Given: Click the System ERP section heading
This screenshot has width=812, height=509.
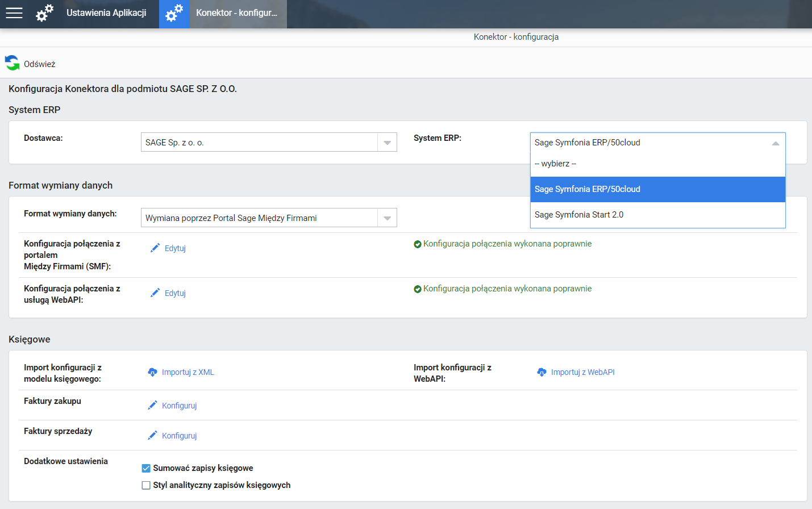Looking at the screenshot, I should coord(35,110).
